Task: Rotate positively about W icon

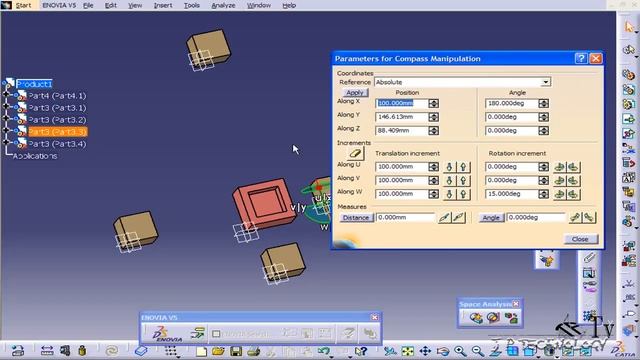Action: [x=573, y=194]
